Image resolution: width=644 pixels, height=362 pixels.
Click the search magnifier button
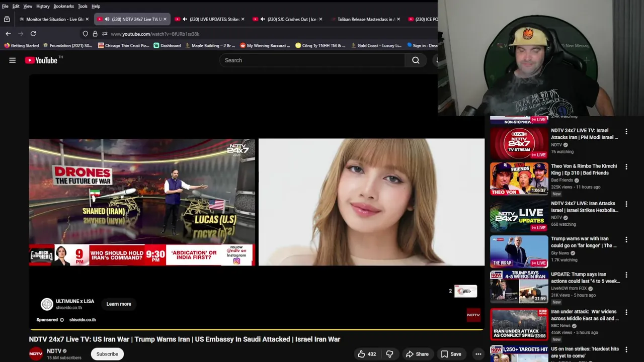point(416,60)
